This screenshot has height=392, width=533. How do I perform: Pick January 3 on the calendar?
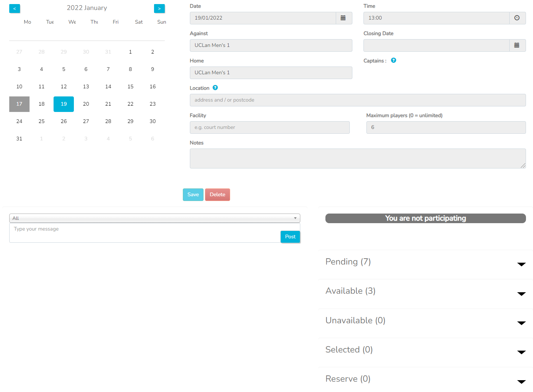click(19, 69)
